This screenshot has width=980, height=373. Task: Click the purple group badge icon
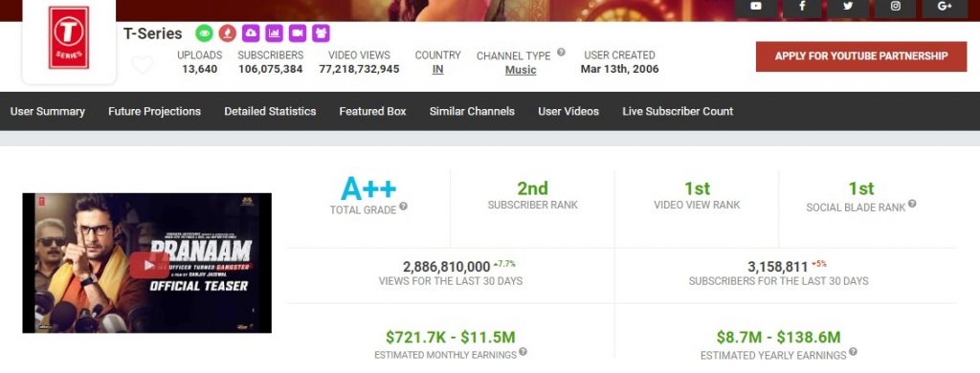coord(321,33)
